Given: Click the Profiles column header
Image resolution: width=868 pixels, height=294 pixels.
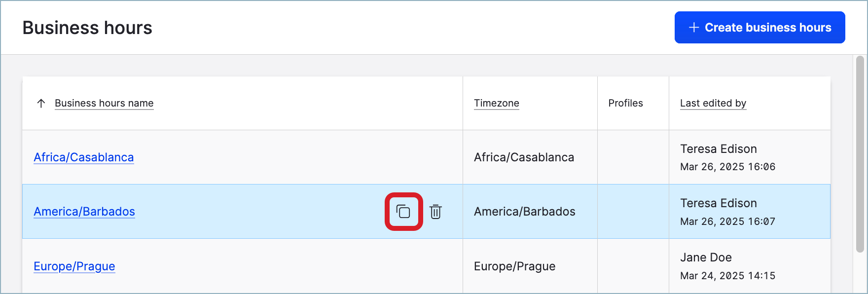Looking at the screenshot, I should [x=625, y=103].
